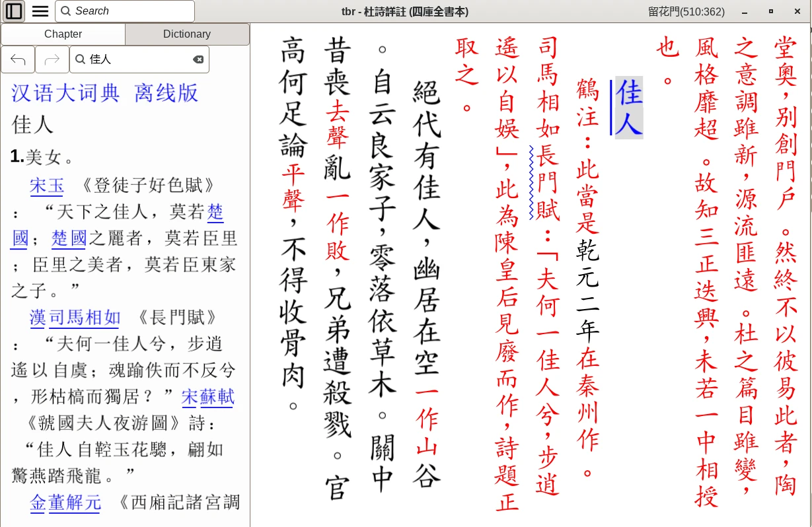Click the line 高何足論平聲，不得收骨肉

point(294,224)
